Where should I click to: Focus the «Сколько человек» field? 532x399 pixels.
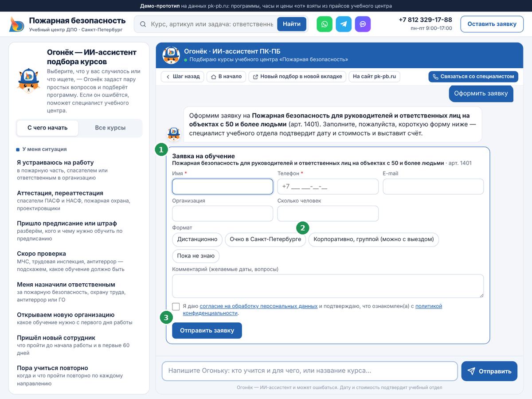[328, 214]
